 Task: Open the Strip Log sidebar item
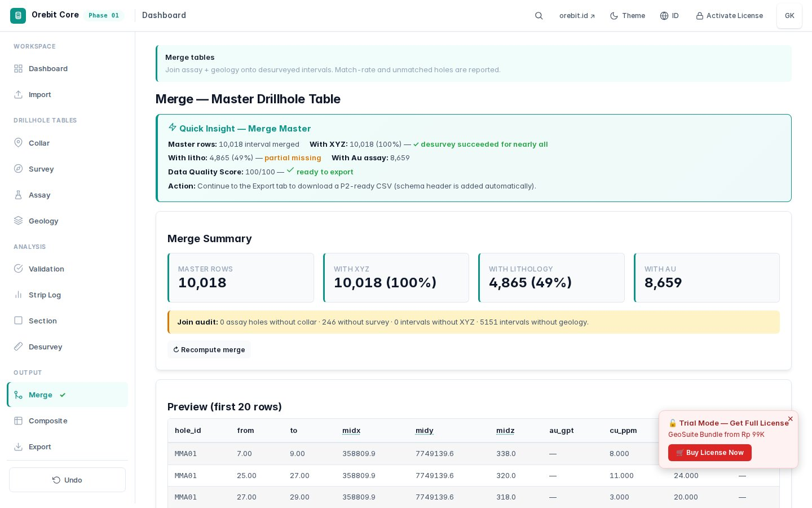[67, 295]
